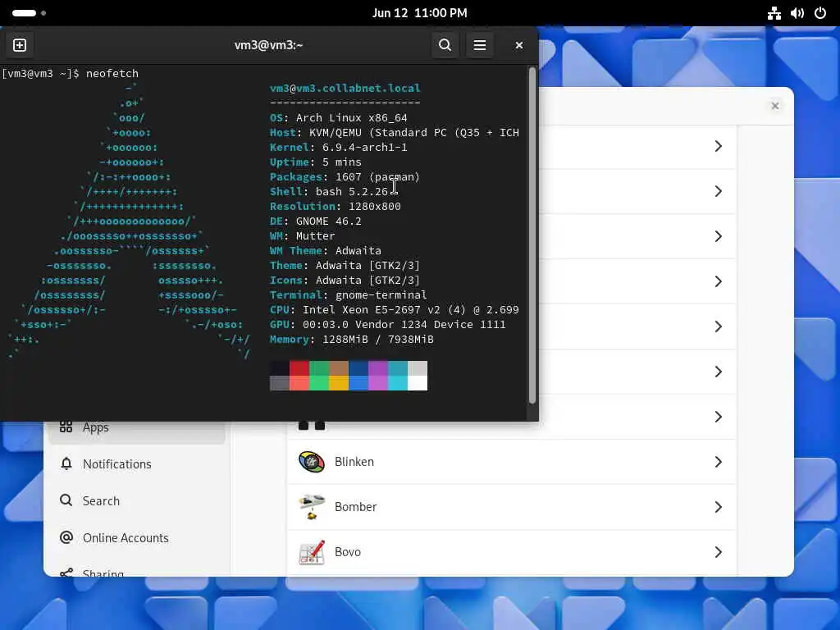Click the 'Resolution: 1280x800' line

coord(336,206)
